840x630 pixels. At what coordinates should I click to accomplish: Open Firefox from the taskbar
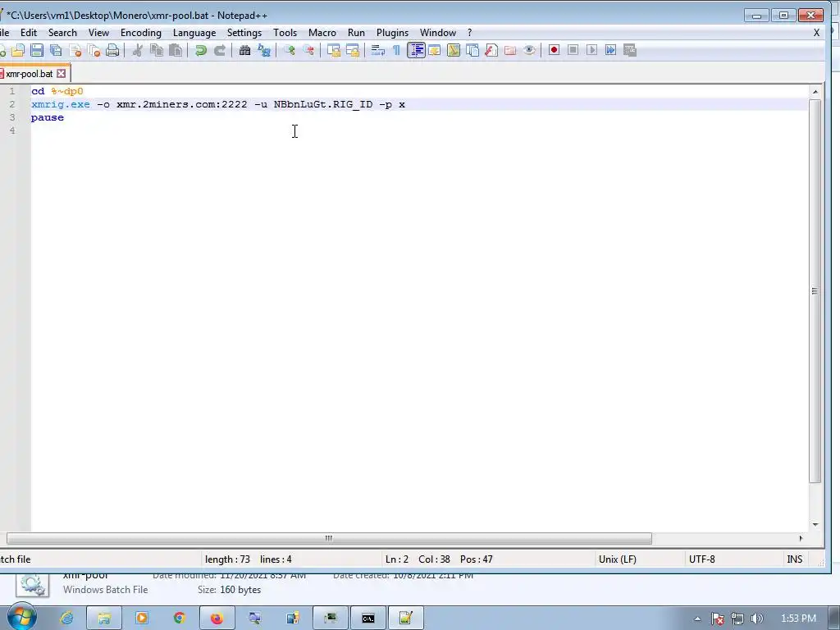coord(217,619)
